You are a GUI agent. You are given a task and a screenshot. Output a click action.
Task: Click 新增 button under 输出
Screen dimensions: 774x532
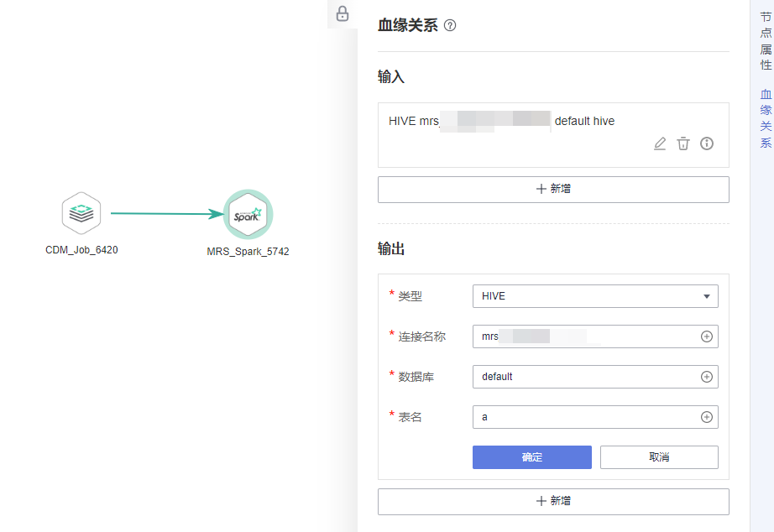(553, 501)
